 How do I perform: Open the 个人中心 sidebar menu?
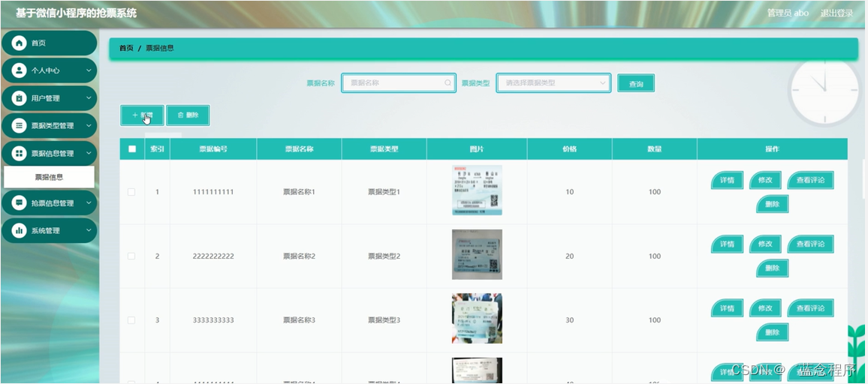tap(50, 70)
